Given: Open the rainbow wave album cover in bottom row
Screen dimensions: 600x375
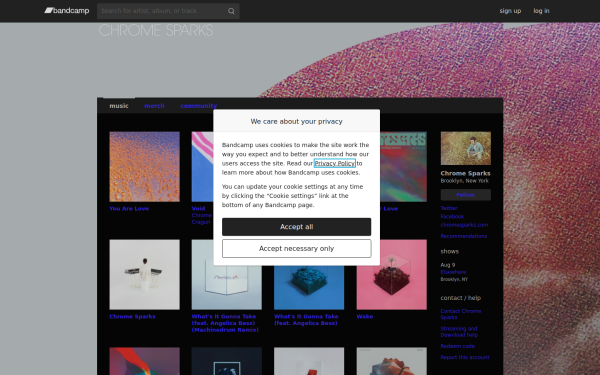Looking at the screenshot, I should coord(144,361).
